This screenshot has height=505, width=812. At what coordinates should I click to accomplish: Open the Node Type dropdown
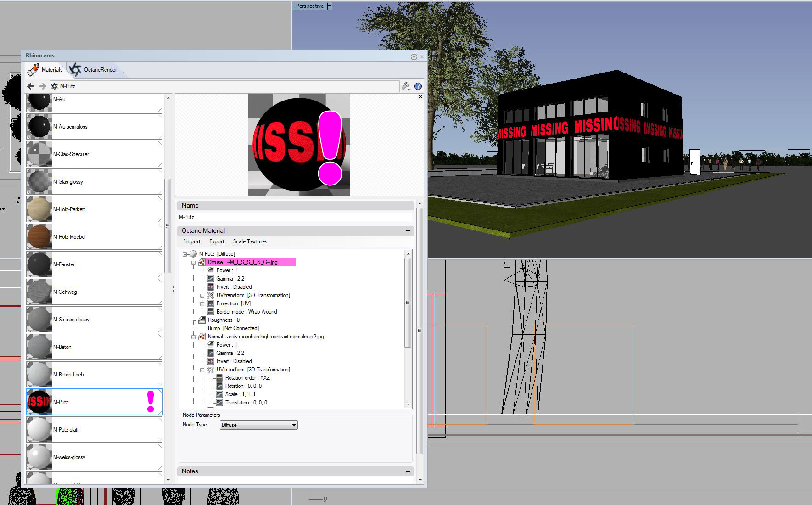259,425
